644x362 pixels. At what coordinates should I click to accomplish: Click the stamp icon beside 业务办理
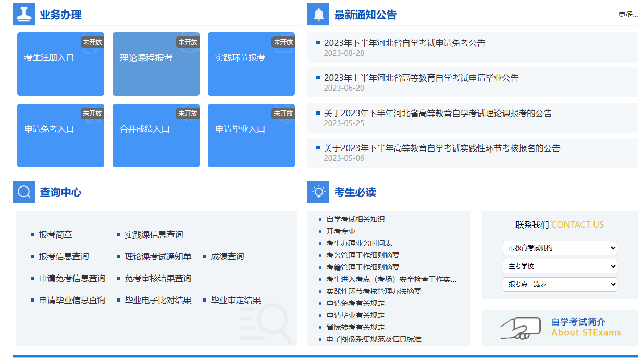(x=24, y=14)
